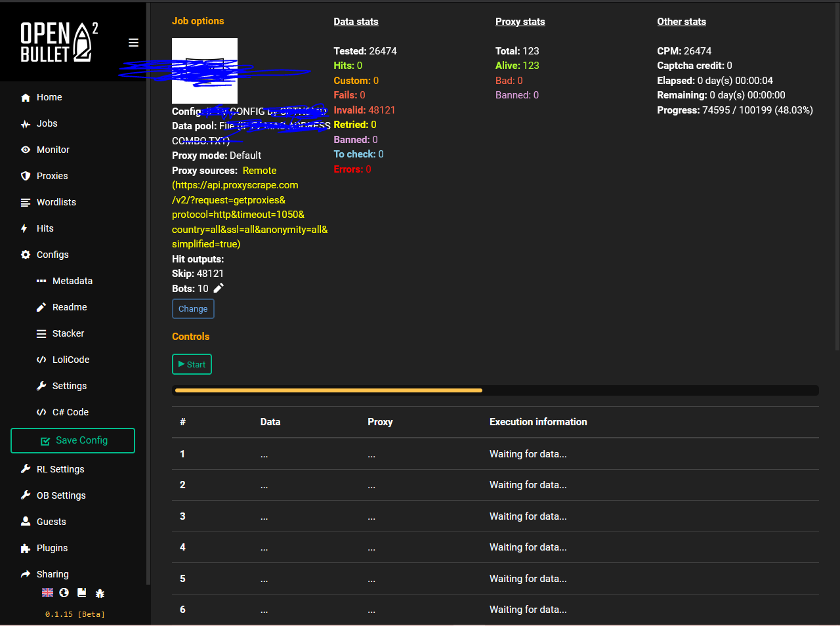Open the bug report icon
Image resolution: width=840 pixels, height=626 pixels.
coord(100,593)
